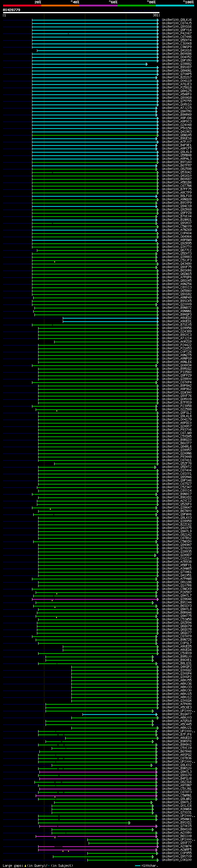This screenshot has height=868, width=197.
Task: Click hit label UniRef100_B4FQJ8
Action: coord(177,778)
